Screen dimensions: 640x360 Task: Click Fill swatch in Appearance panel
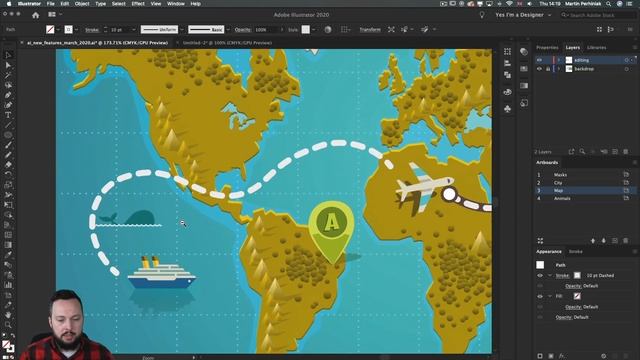point(577,296)
